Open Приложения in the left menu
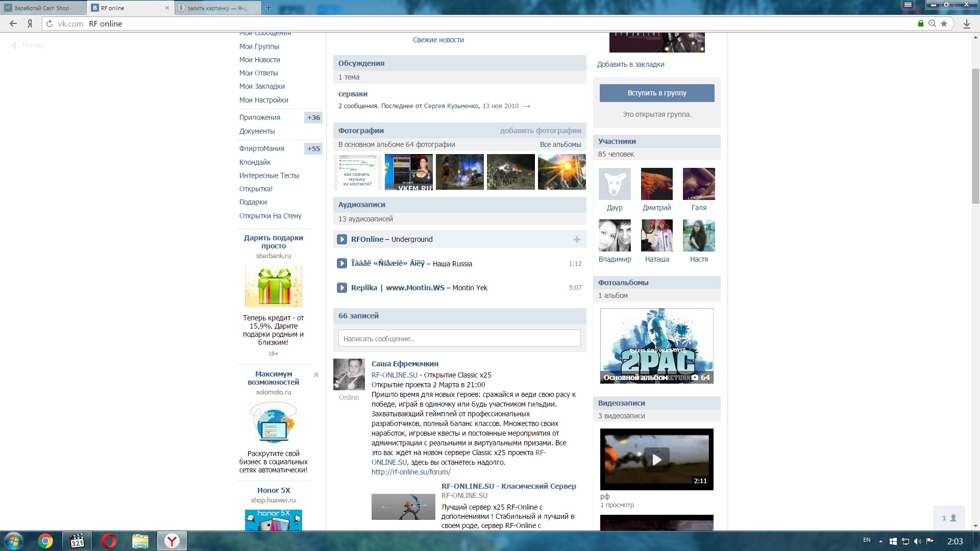 [x=260, y=117]
